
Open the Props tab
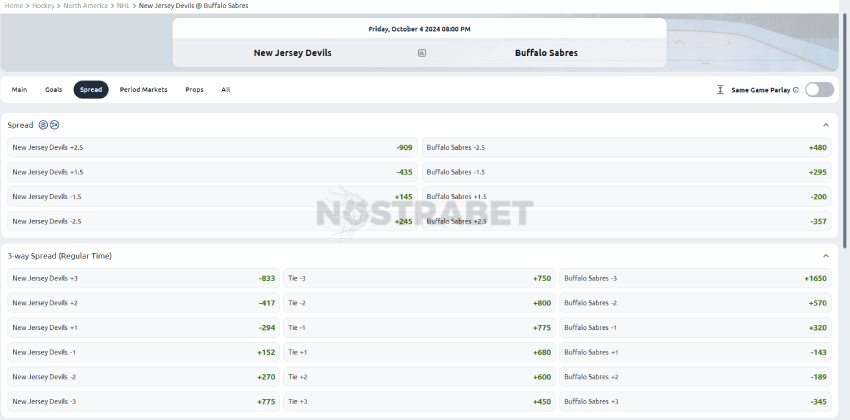click(194, 89)
